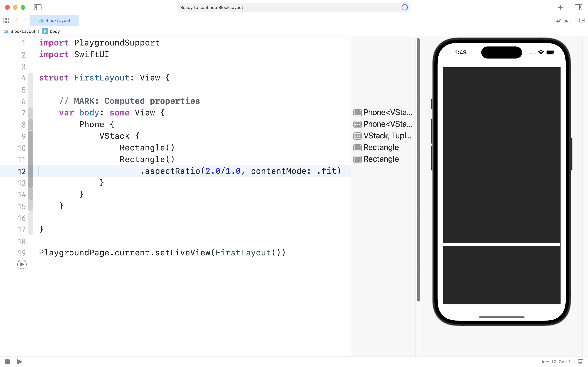Toggle the left navigator sidebar
588x367 pixels.
[x=38, y=7]
